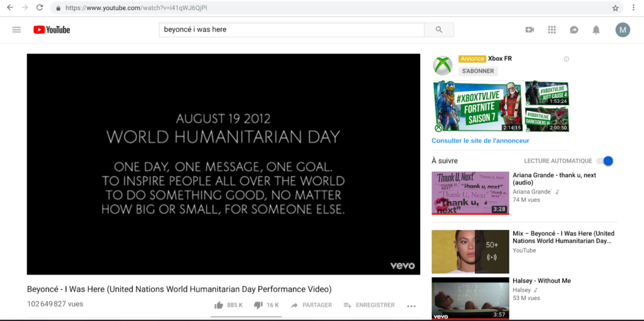
Task: Click the "Halsey - Without Me" title
Action: point(541,281)
